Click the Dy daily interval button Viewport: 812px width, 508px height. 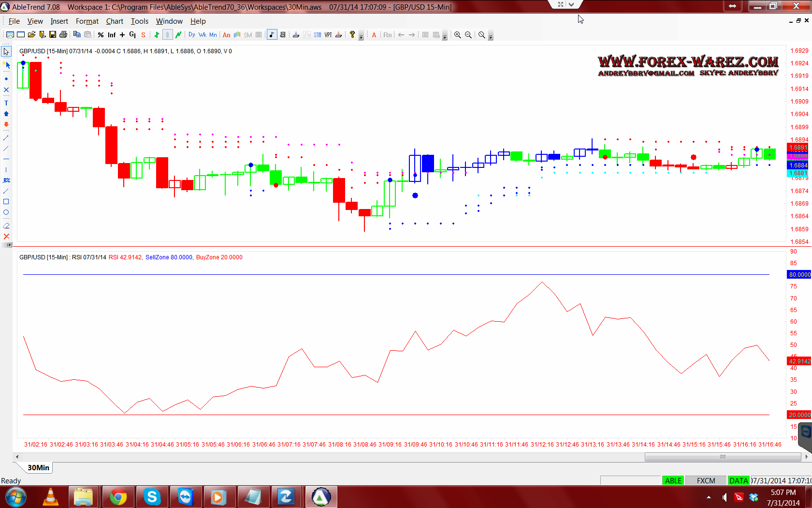(x=192, y=35)
